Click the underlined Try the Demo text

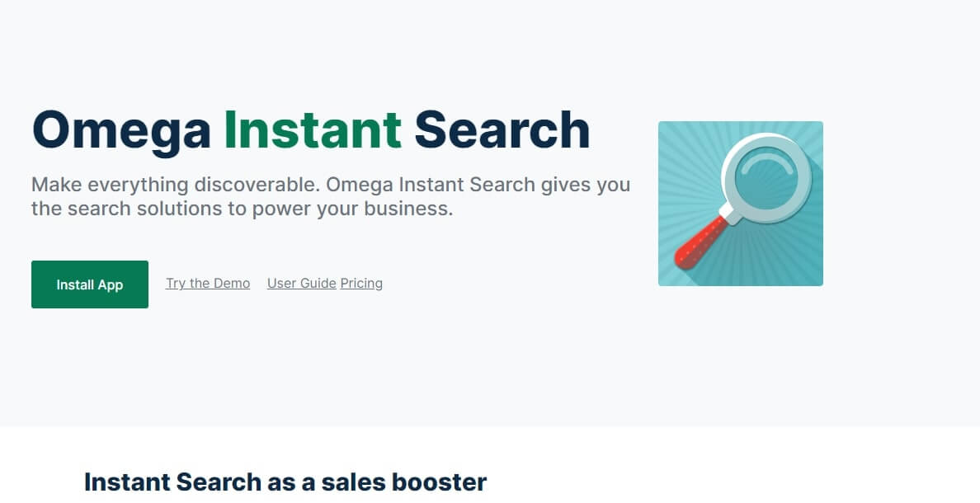pyautogui.click(x=207, y=283)
